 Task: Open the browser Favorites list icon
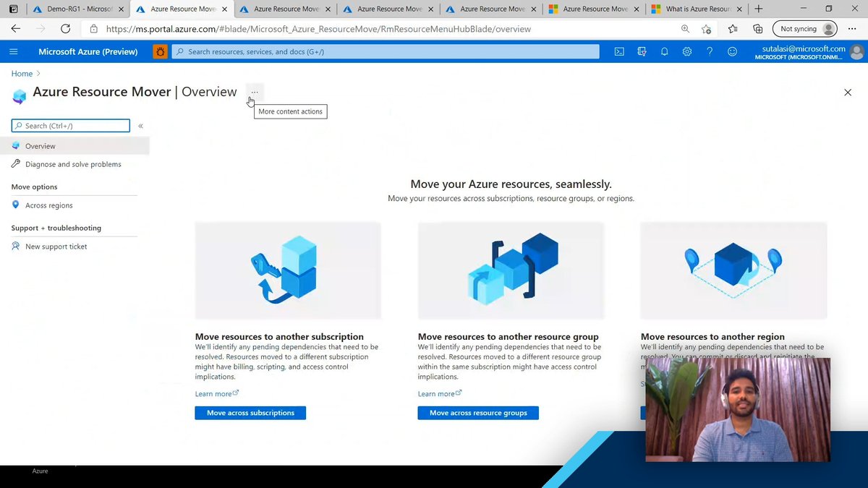[x=733, y=29]
